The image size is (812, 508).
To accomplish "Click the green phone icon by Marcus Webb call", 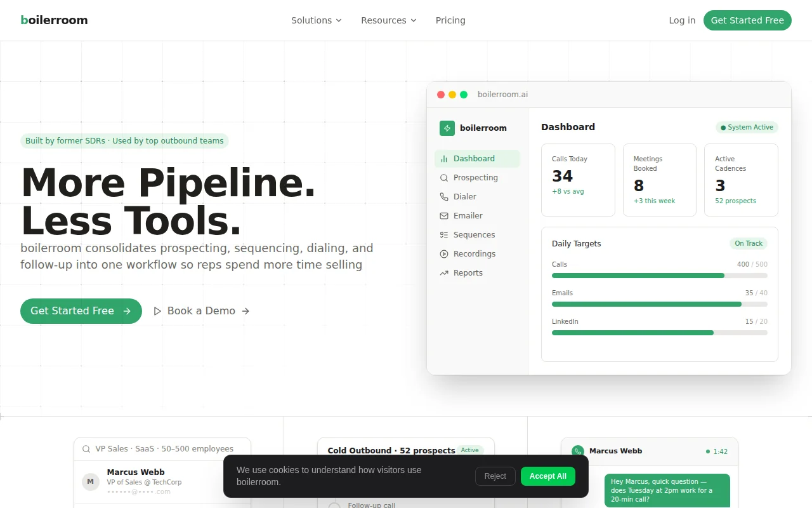I will point(577,451).
